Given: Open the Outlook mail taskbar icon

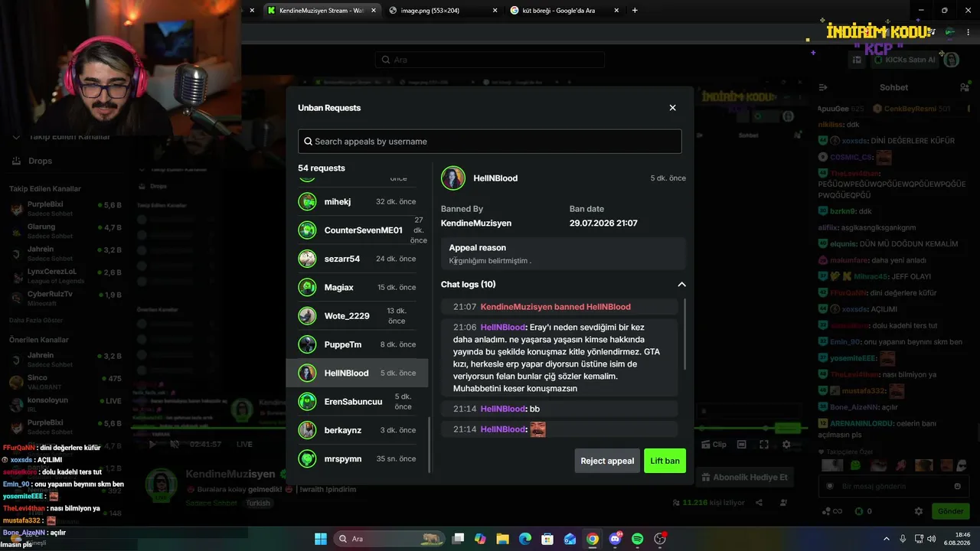Looking at the screenshot, I should click(x=570, y=539).
